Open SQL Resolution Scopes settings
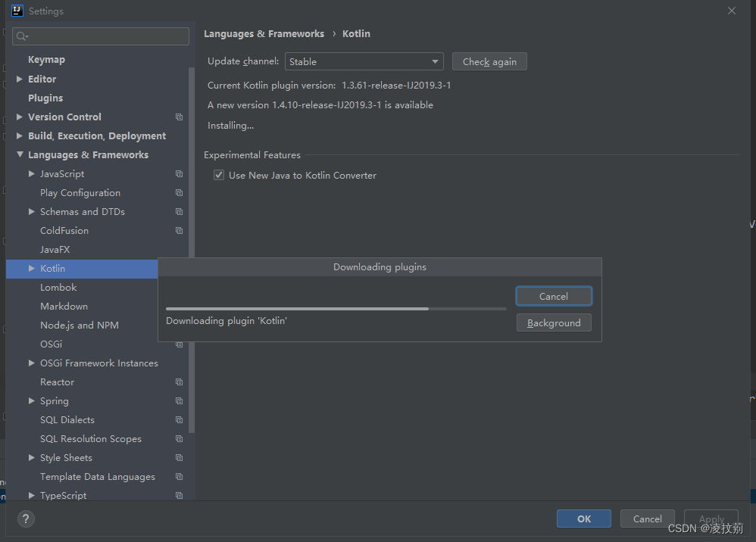The image size is (756, 542). tap(91, 439)
